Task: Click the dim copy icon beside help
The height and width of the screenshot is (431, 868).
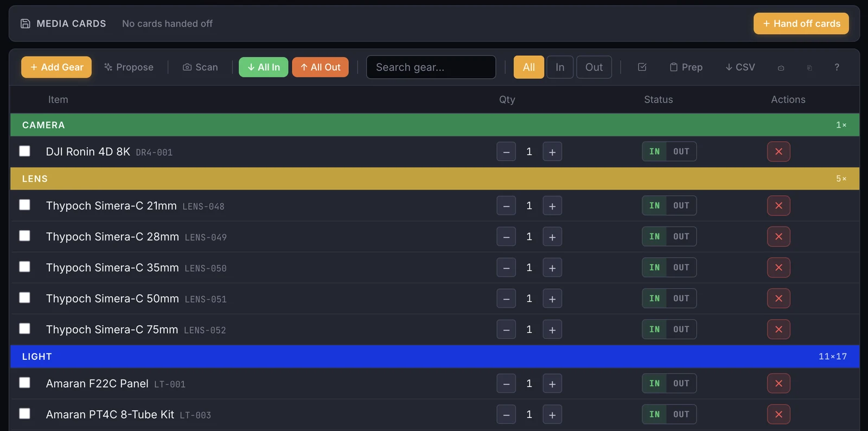Action: [x=809, y=68]
